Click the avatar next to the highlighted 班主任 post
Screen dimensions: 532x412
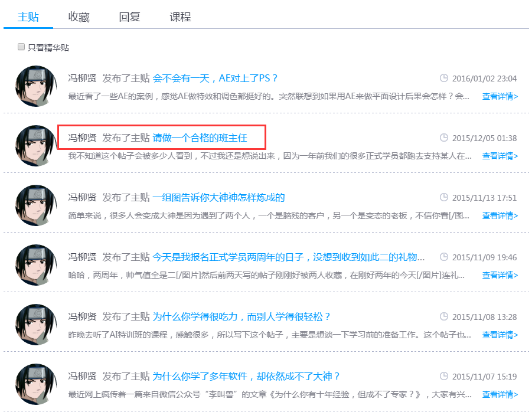pyautogui.click(x=35, y=145)
